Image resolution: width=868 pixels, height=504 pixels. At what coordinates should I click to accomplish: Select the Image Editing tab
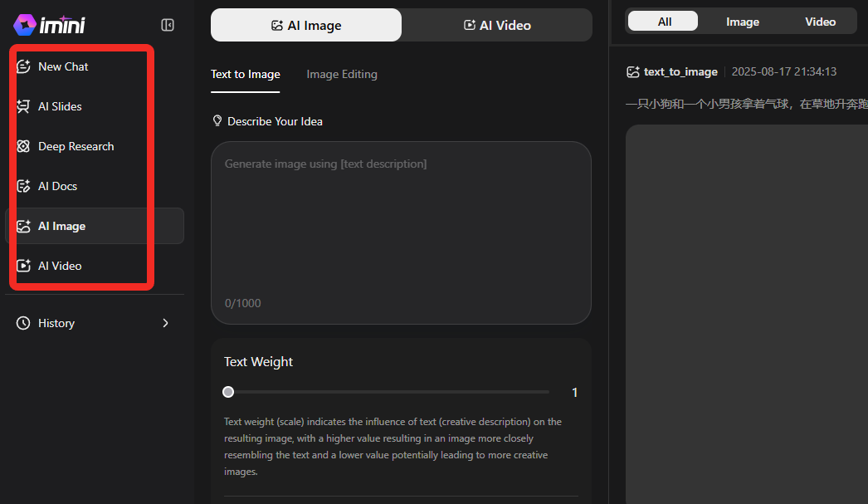click(x=342, y=74)
